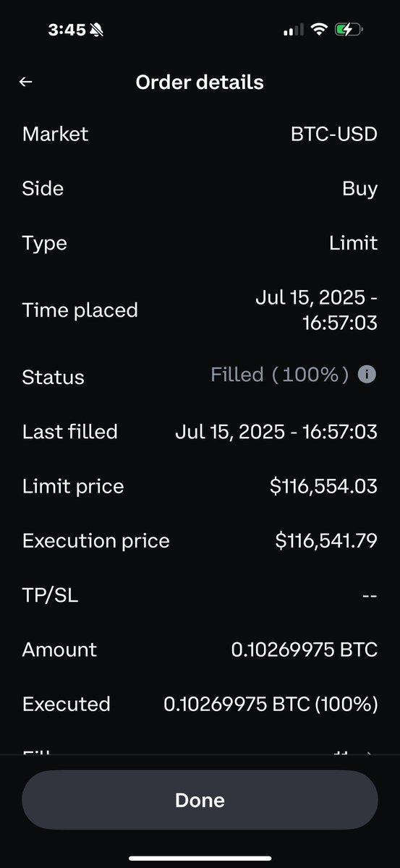This screenshot has width=400, height=868.
Task: Tap the battery charging icon
Action: pos(349,30)
